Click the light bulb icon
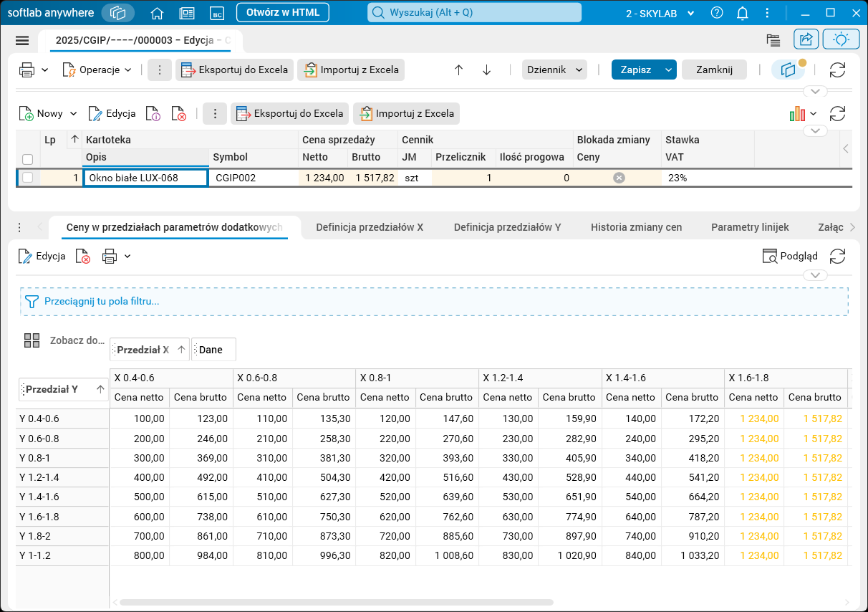Image resolution: width=868 pixels, height=612 pixels. coord(841,40)
